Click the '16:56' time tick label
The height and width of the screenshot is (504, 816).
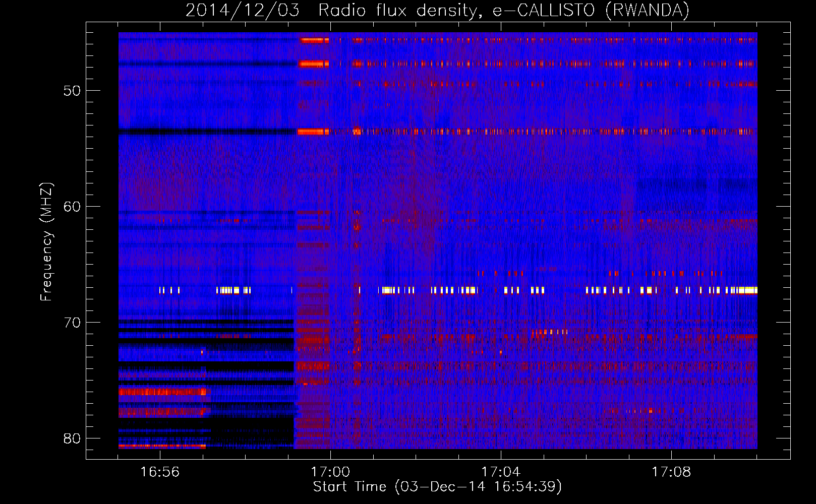click(160, 472)
